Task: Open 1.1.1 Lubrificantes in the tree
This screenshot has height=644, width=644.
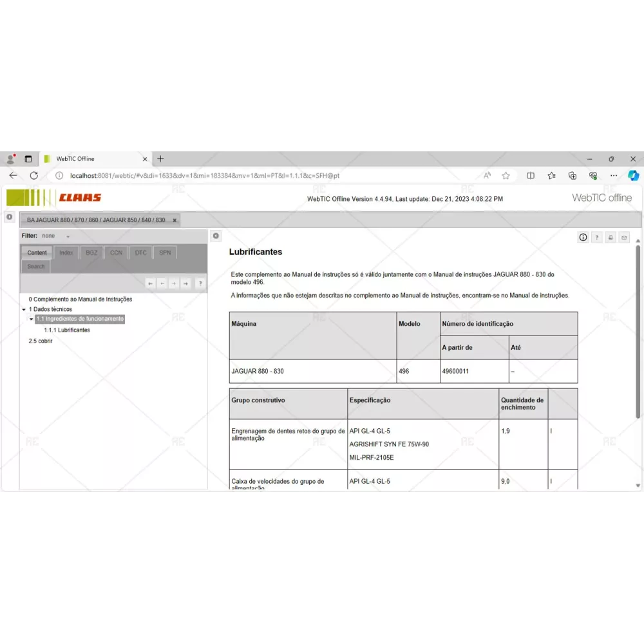Action: pos(67,330)
